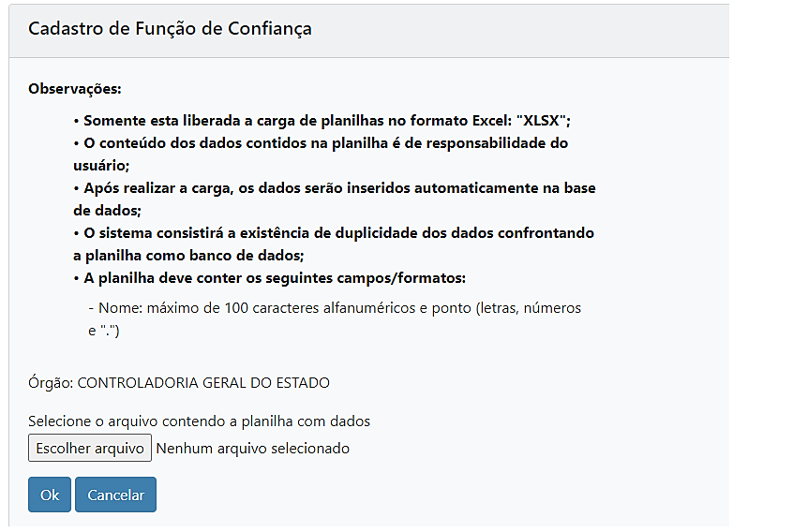Click the 'CONTROLADORIA GERAL DO ESTADO' text
Screen dimensions: 808x532
tap(203, 382)
